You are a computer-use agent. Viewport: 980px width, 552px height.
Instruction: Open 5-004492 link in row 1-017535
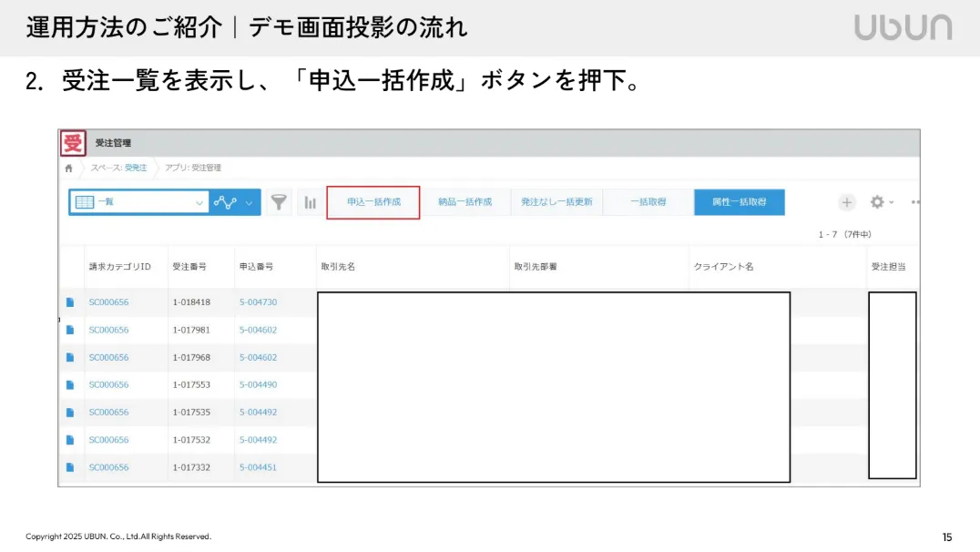(258, 412)
